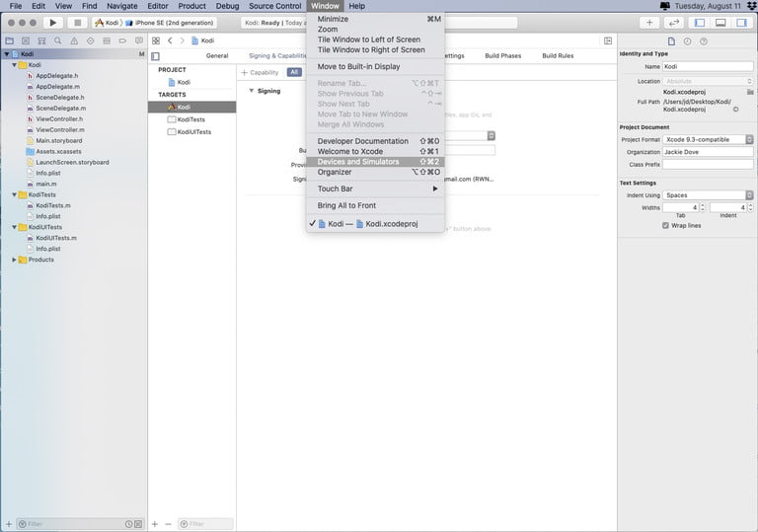Select AppDelegate.m in the file navigator
This screenshot has height=532, width=758.
pyautogui.click(x=57, y=87)
